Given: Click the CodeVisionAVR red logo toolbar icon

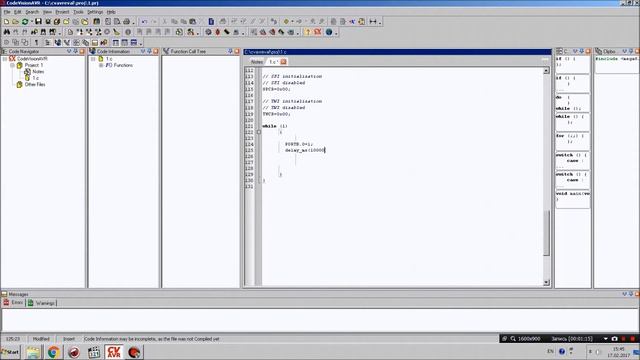Looking at the screenshot, I should coord(318,32).
